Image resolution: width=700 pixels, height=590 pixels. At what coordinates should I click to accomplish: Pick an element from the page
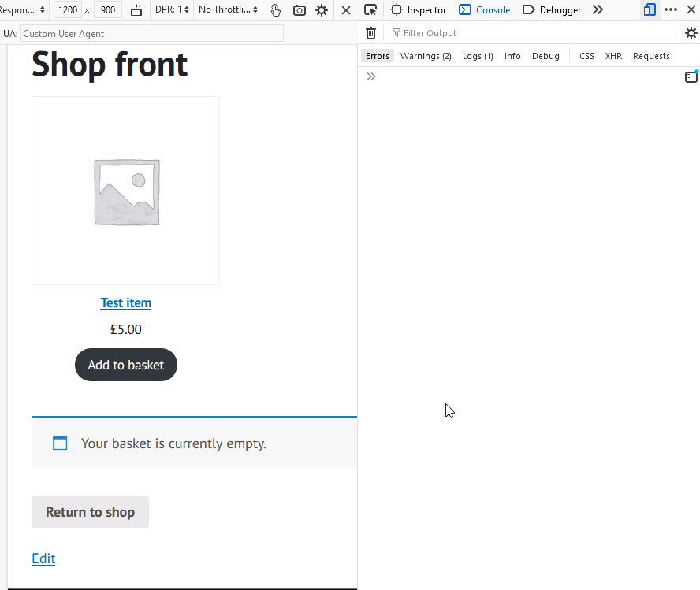(370, 9)
